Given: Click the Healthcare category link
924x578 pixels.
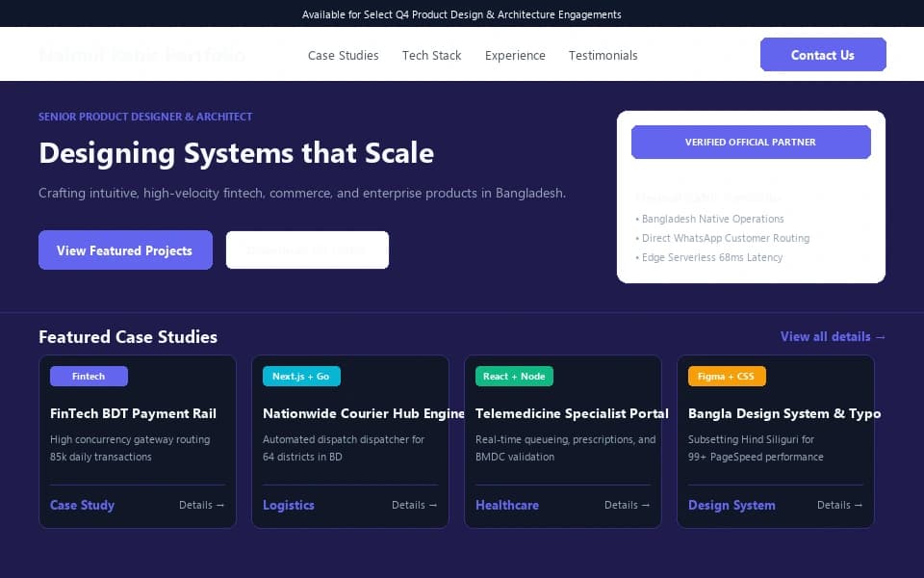Looking at the screenshot, I should (x=507, y=506).
